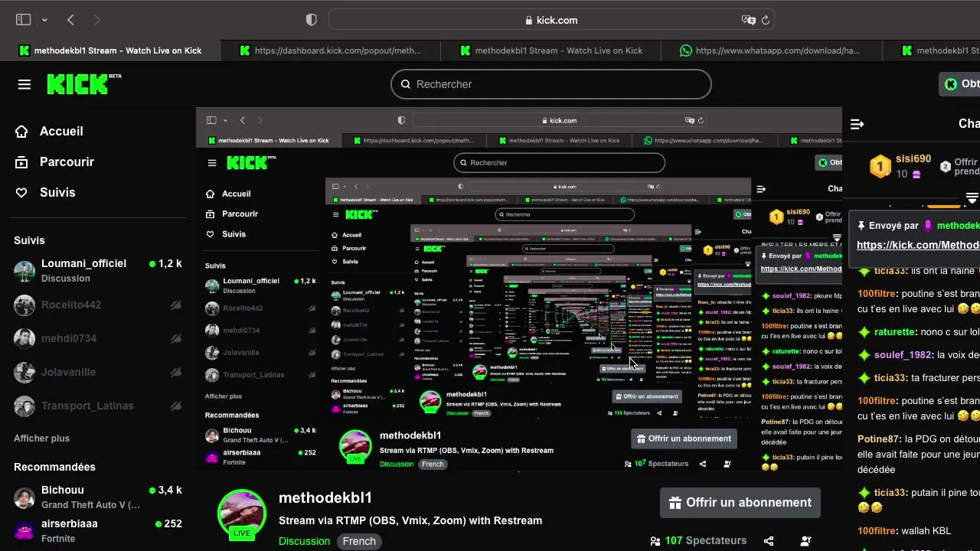Click the Potine87 username in the outermost chat panel
The width and height of the screenshot is (980, 551).
coord(877,439)
